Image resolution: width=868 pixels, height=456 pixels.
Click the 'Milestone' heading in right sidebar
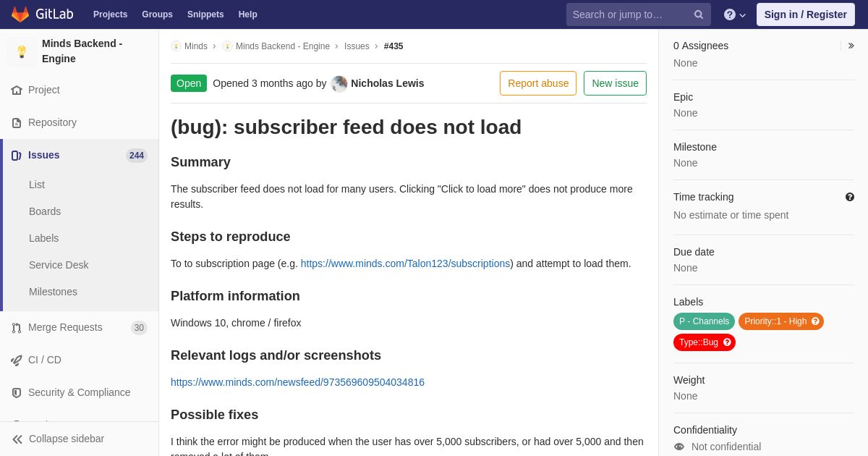pyautogui.click(x=695, y=148)
